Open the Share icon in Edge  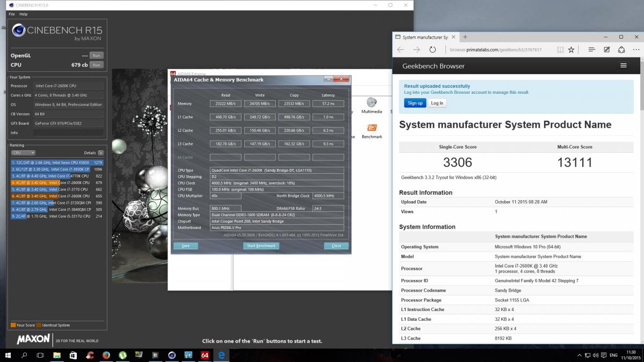click(x=621, y=49)
